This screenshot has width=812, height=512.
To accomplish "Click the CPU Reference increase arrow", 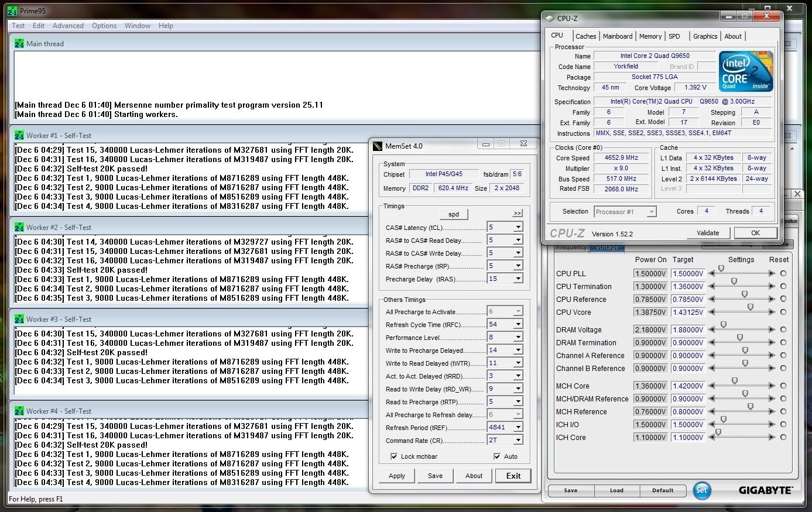I will tap(772, 299).
